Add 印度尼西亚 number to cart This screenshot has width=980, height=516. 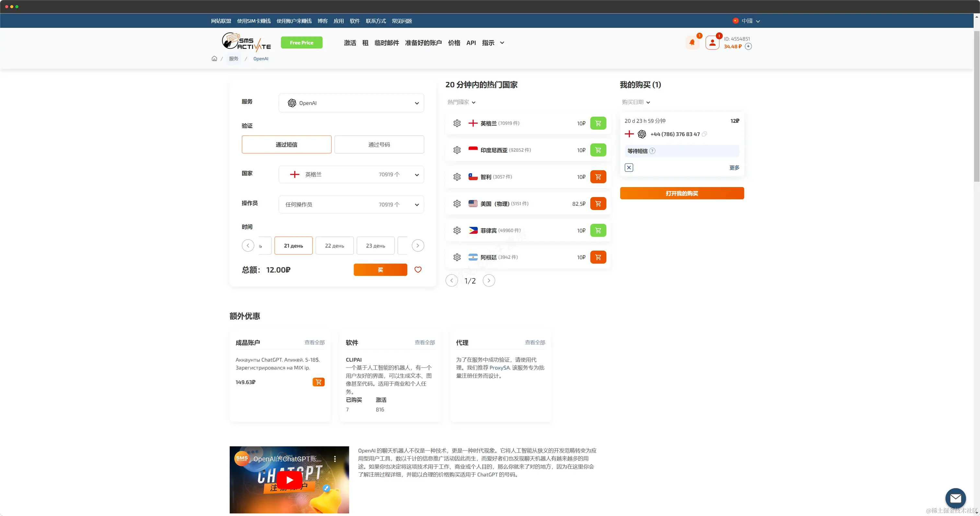[x=598, y=150]
